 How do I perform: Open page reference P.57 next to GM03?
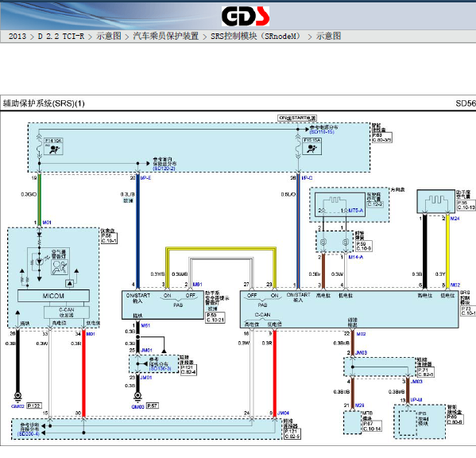[x=153, y=406]
